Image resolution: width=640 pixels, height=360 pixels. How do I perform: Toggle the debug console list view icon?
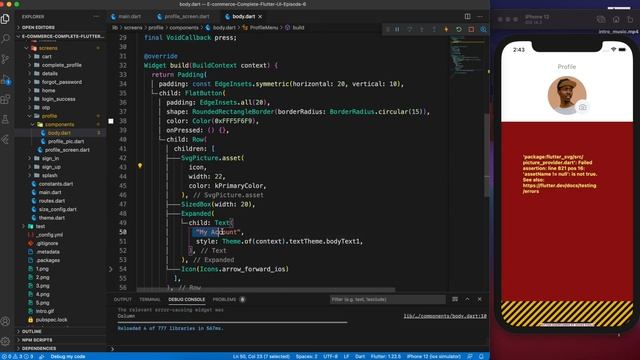pyautogui.click(x=455, y=299)
